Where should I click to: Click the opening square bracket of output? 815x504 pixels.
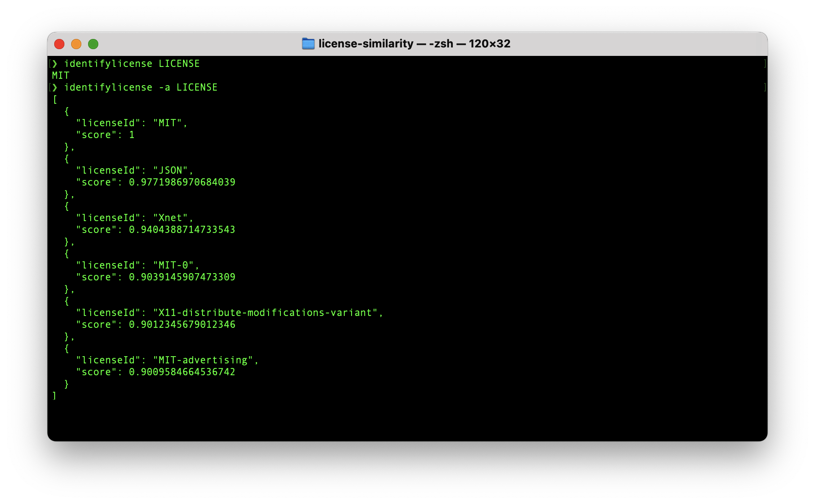click(x=55, y=99)
